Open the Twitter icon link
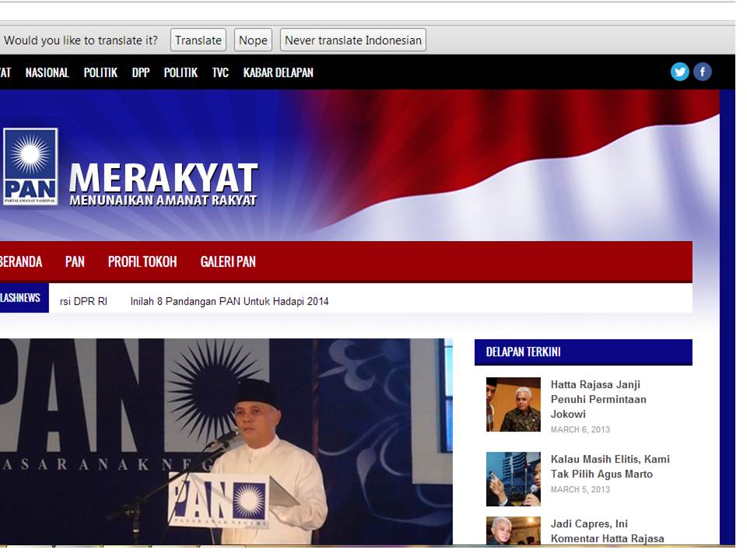The width and height of the screenshot is (747, 560). pos(679,72)
